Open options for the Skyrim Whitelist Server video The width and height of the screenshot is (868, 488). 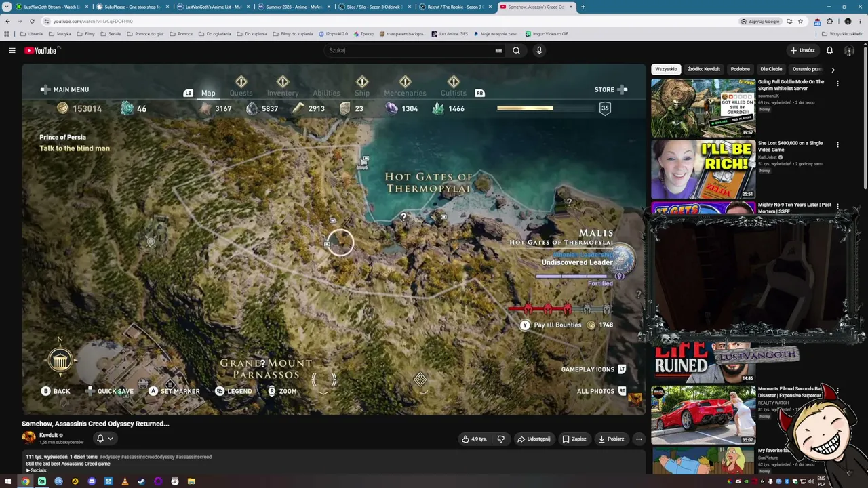click(837, 83)
